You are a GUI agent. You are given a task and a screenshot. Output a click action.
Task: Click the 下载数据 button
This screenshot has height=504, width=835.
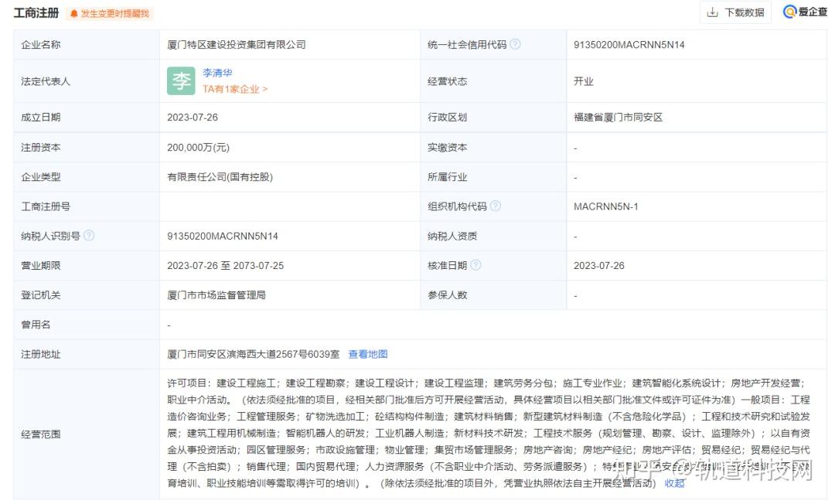[x=734, y=12]
